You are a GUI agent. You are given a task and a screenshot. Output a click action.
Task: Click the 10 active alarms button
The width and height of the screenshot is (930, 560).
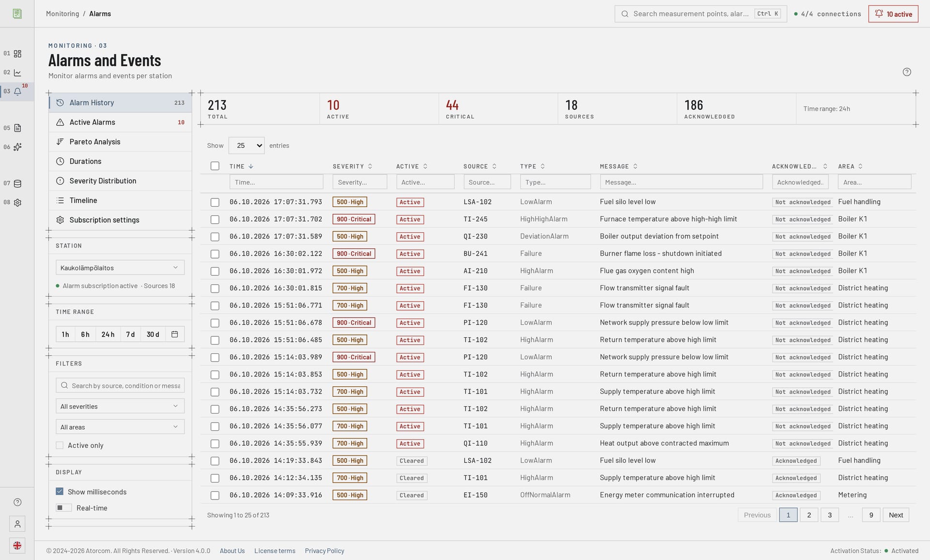click(x=893, y=14)
